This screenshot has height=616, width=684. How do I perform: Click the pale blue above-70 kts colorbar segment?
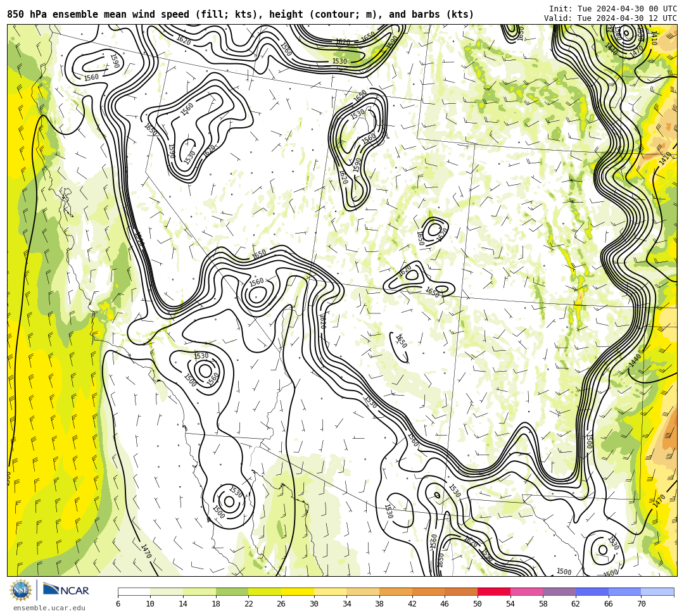pos(657,591)
